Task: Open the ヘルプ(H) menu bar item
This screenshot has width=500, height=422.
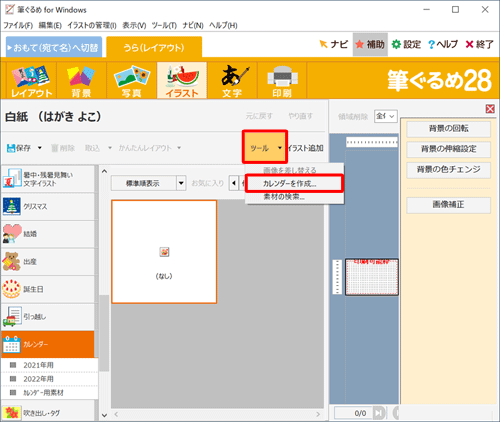Action: click(x=223, y=25)
